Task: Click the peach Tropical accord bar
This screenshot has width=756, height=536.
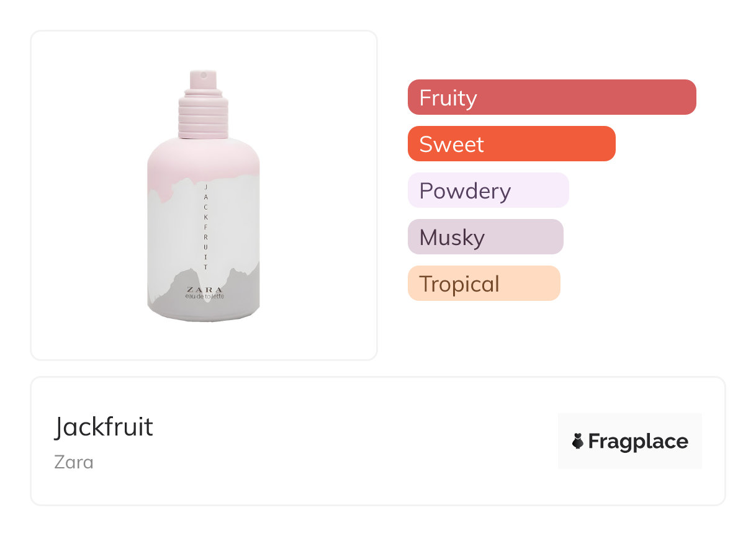Action: [x=484, y=284]
